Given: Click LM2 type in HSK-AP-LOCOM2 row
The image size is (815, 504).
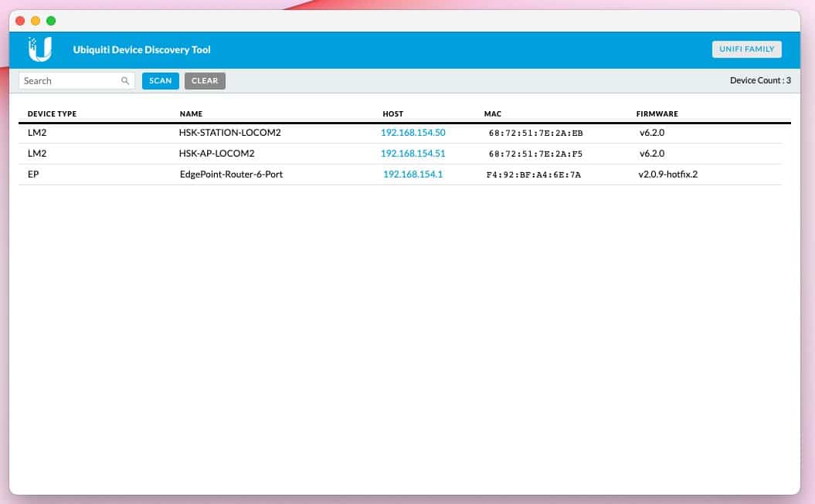Looking at the screenshot, I should click(37, 154).
